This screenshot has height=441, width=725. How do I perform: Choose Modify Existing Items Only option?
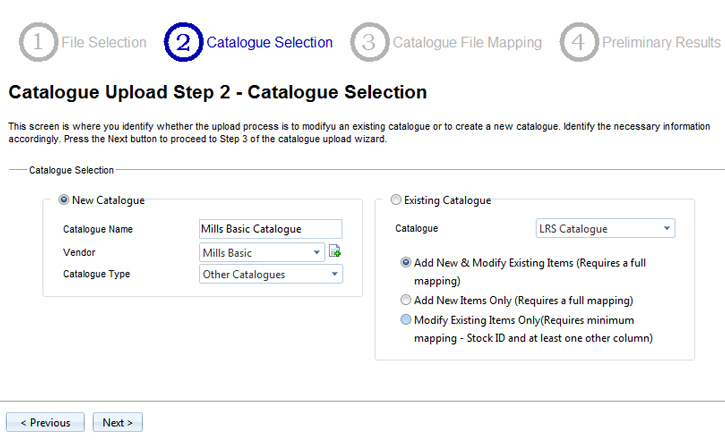tap(405, 320)
